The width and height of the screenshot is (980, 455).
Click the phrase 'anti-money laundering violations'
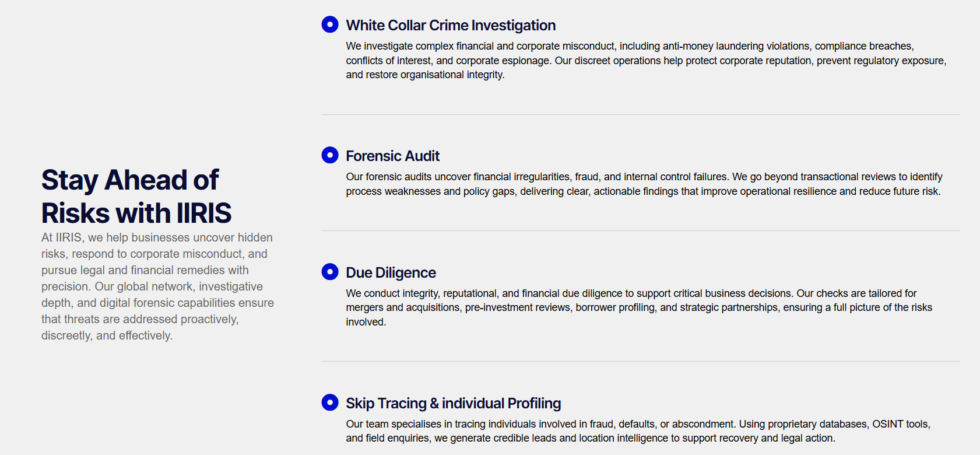(x=736, y=46)
